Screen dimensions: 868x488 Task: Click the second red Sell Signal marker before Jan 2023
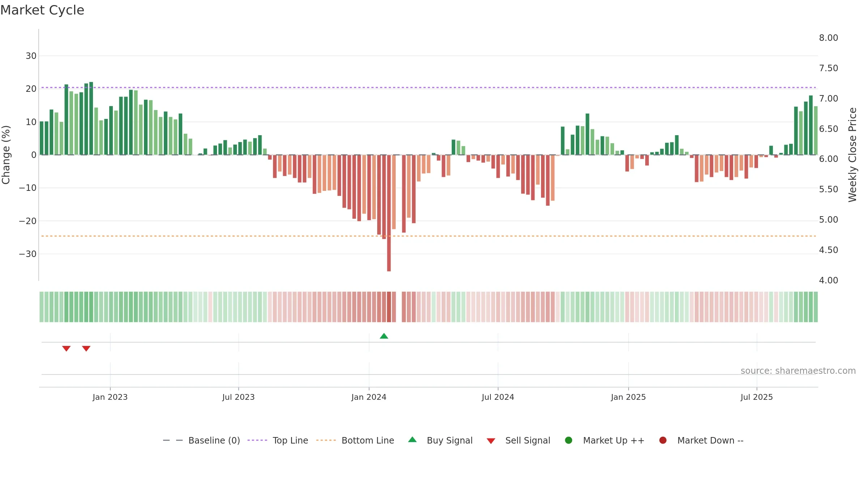tap(86, 348)
